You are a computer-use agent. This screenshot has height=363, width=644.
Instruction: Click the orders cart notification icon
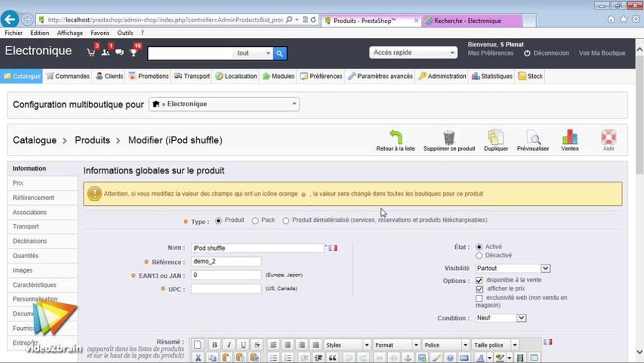[91, 52]
